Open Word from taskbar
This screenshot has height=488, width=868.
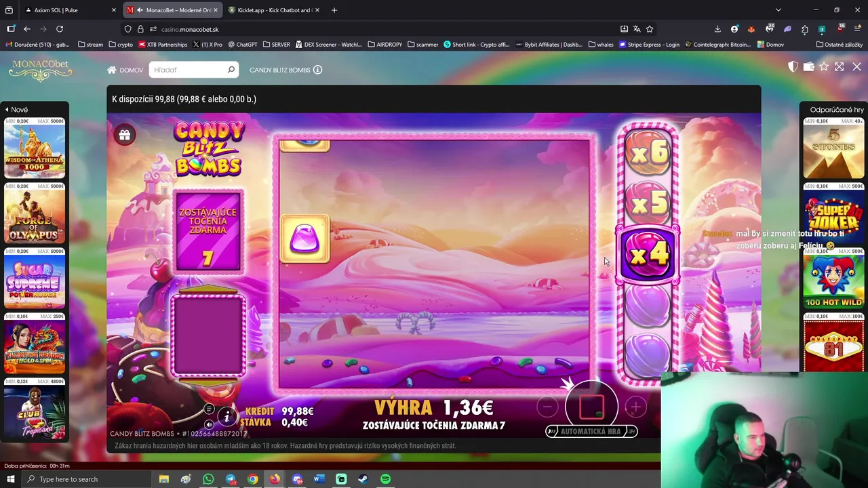tap(319, 479)
